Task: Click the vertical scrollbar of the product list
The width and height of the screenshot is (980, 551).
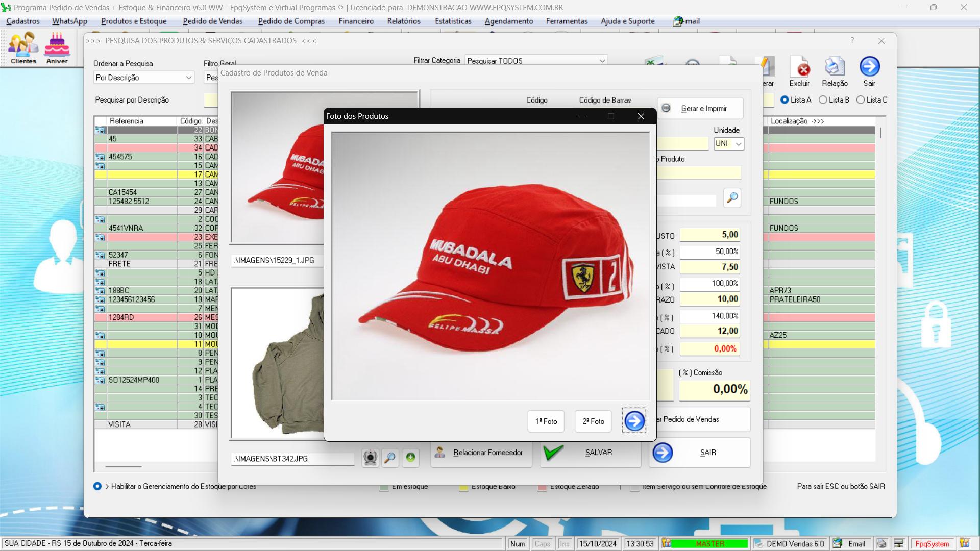Action: click(880, 132)
